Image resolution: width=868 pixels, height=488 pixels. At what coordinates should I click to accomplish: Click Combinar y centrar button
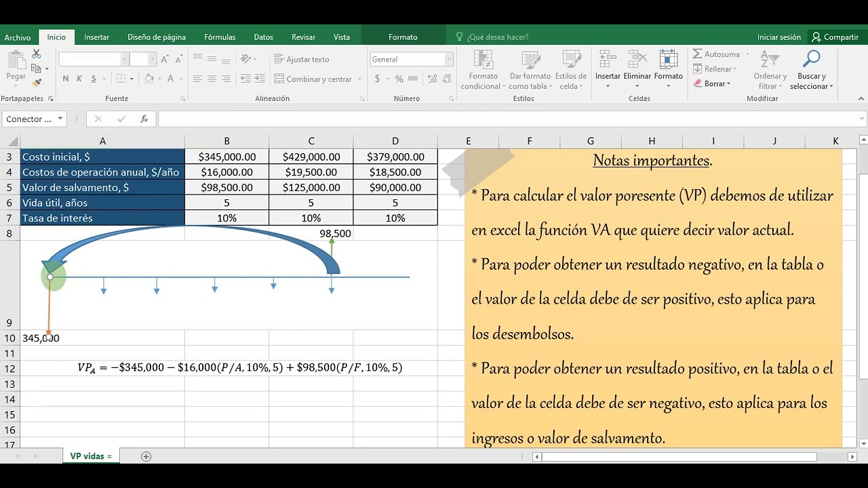click(313, 79)
